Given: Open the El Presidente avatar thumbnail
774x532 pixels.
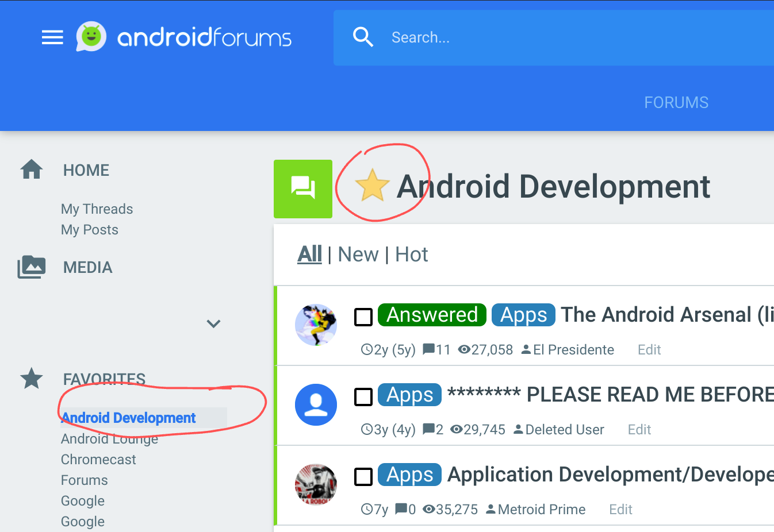Looking at the screenshot, I should click(x=316, y=325).
